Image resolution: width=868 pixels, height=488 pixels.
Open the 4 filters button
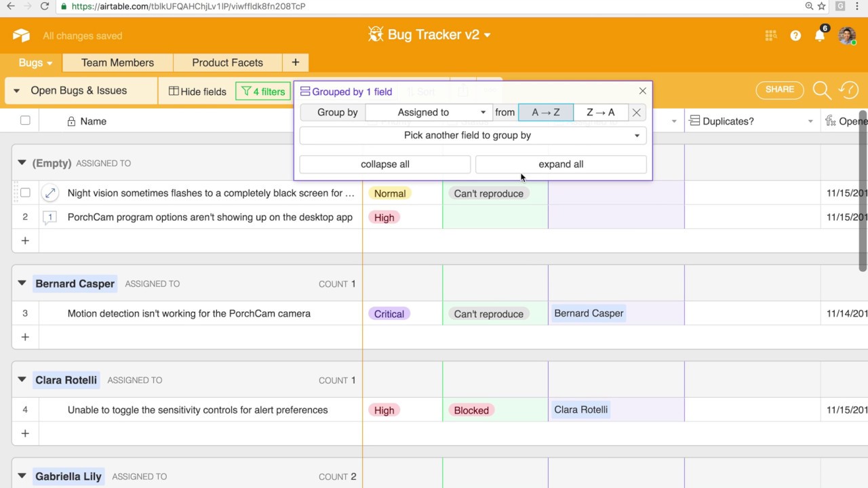(x=263, y=91)
